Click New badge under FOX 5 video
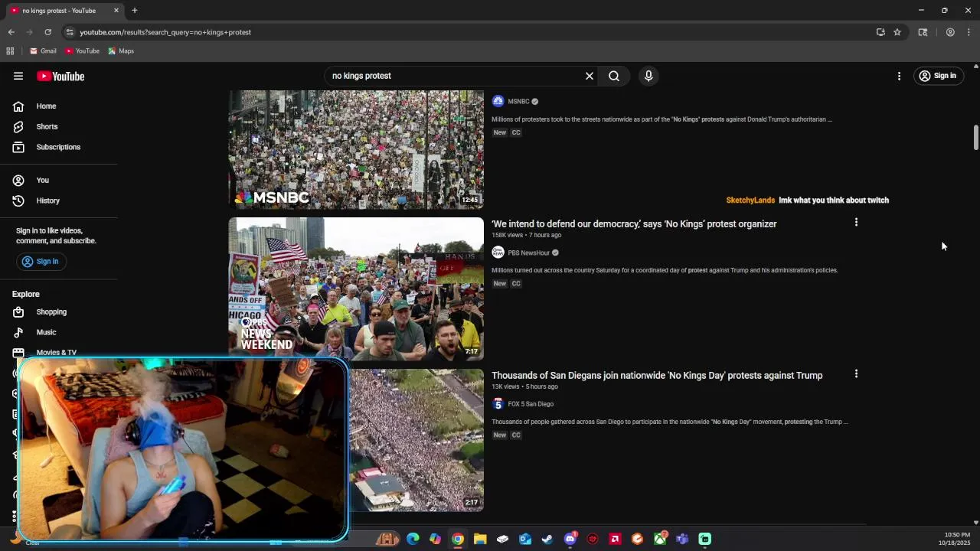 (500, 435)
